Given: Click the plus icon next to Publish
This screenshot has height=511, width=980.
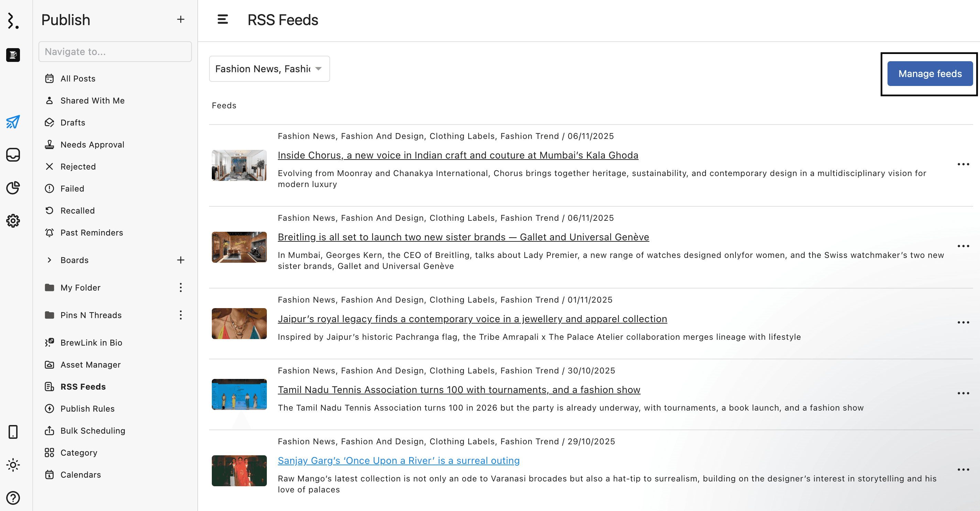Looking at the screenshot, I should 181,19.
